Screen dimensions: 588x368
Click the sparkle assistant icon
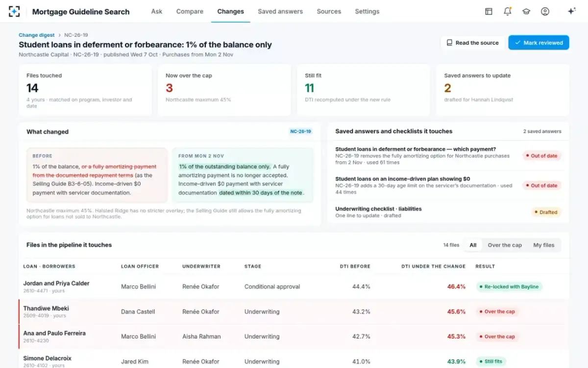click(571, 11)
